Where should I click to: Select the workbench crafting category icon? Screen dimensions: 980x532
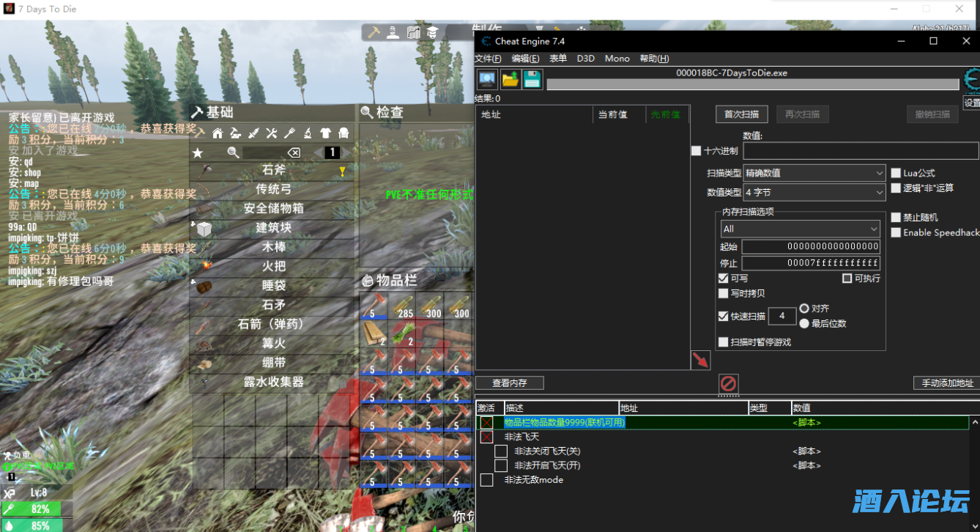coord(235,133)
